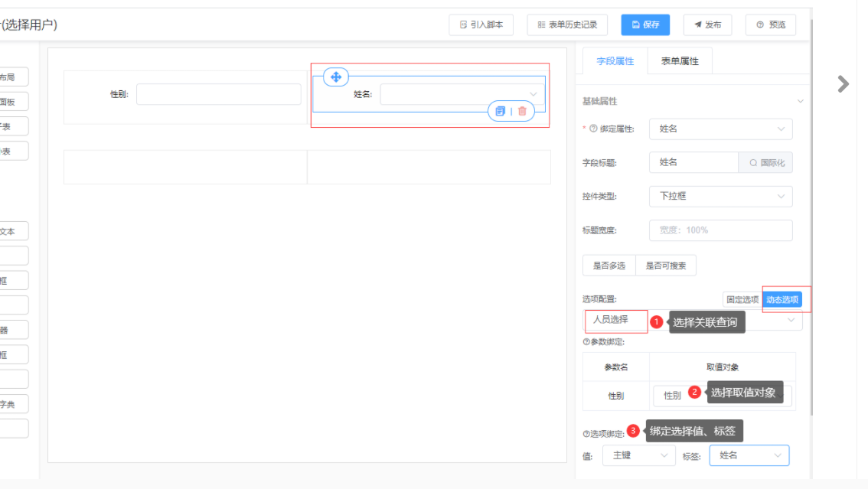Toggle the 是否可搜索 option

coord(665,266)
